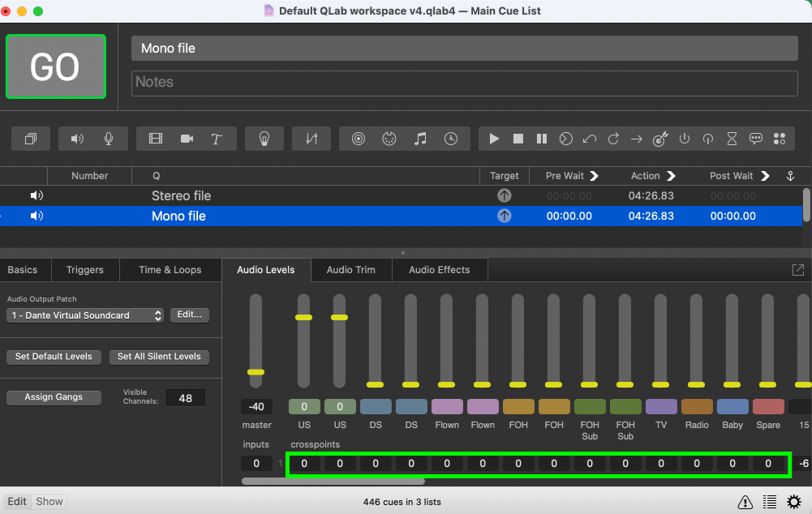Add an Audio cue with speaker icon
Screen dimensions: 812x514
[x=77, y=139]
